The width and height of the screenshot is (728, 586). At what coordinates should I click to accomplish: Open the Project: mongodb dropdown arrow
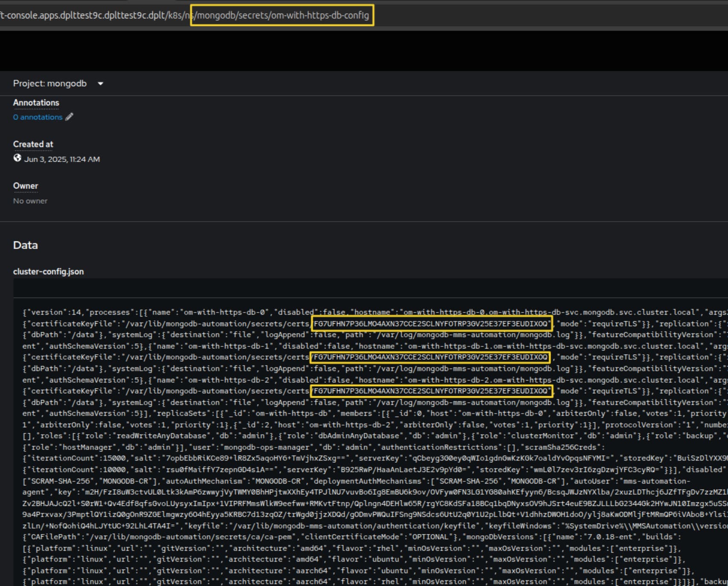(x=100, y=84)
